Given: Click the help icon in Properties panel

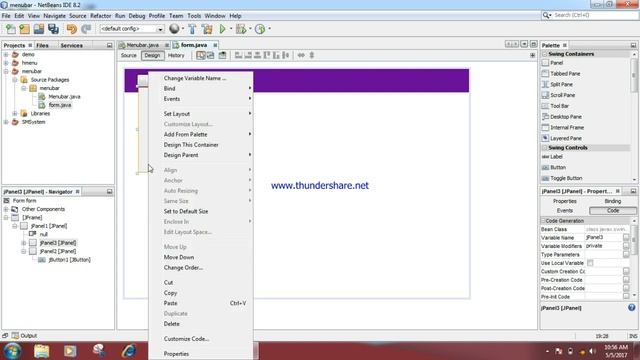Looking at the screenshot, I should click(631, 308).
